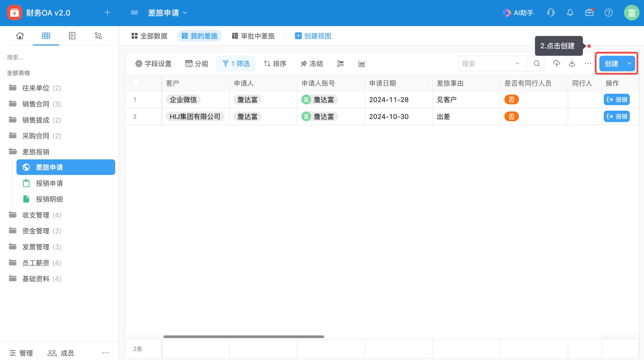Viewport: 644px width, 360px height.
Task: Click the 企业微信 customer tag
Action: pos(183,100)
